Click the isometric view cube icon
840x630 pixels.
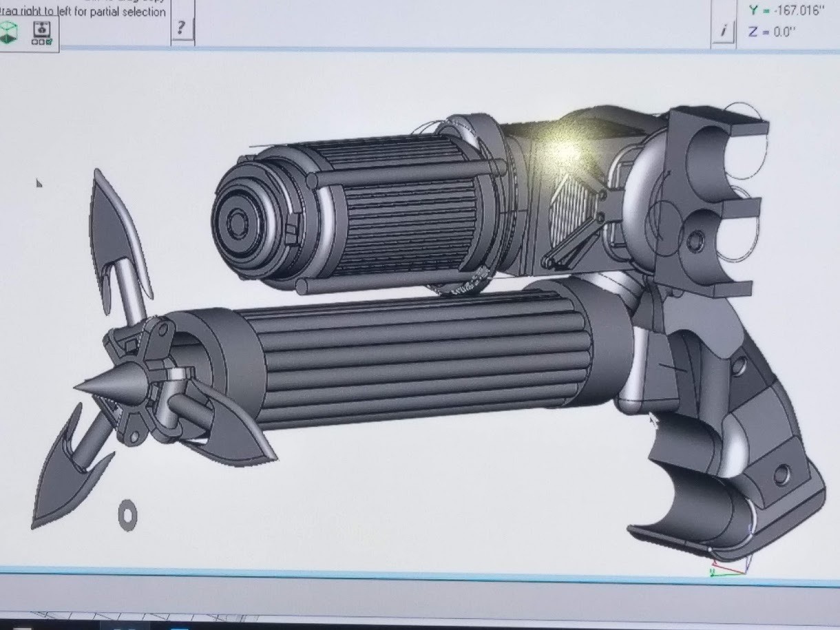[8, 32]
